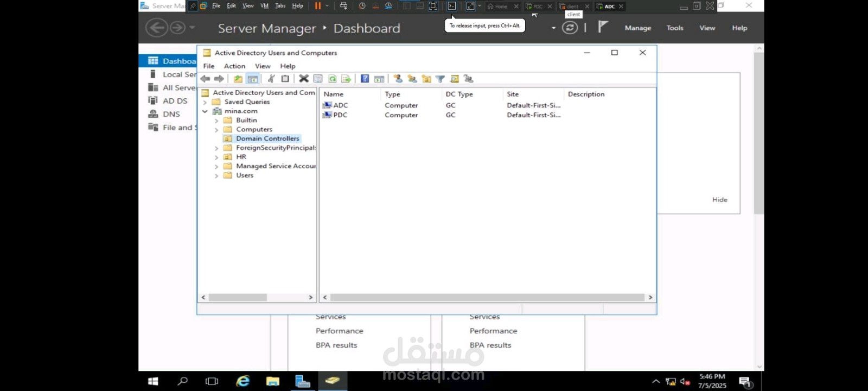This screenshot has height=391, width=868.
Task: Click the funnel Filter Options icon
Action: (440, 79)
